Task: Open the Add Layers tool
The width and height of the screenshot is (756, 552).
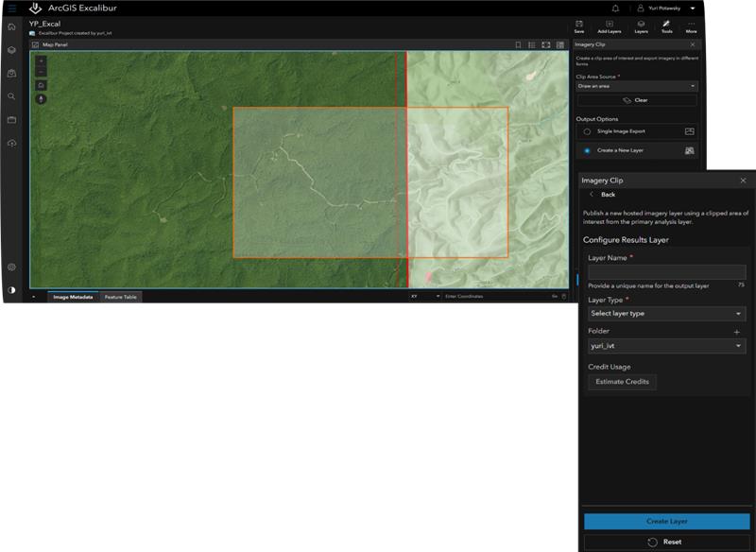Action: pos(609,26)
